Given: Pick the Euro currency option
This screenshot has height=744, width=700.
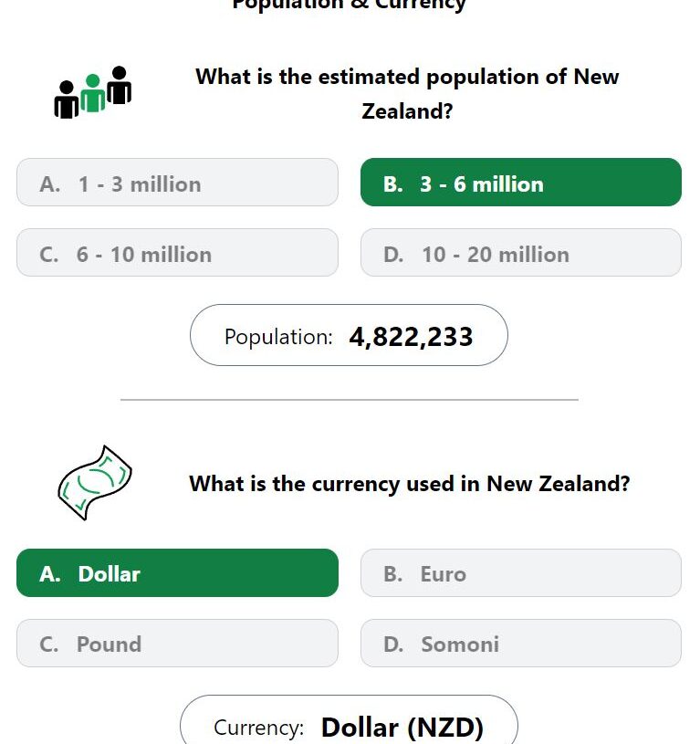Looking at the screenshot, I should [x=521, y=572].
